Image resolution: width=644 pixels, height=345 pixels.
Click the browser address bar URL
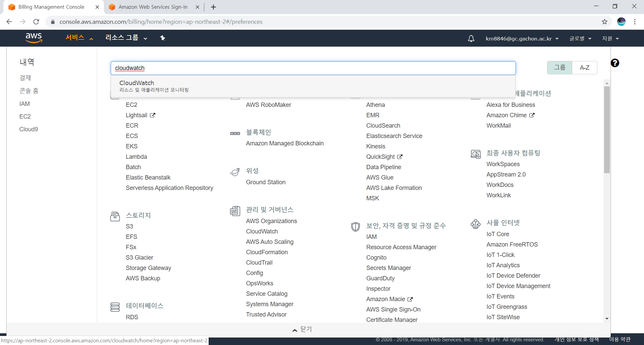point(161,22)
